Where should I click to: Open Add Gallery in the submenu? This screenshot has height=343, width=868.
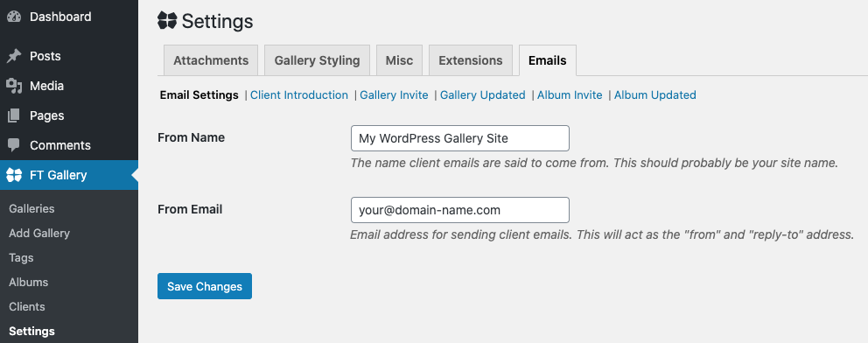click(39, 233)
